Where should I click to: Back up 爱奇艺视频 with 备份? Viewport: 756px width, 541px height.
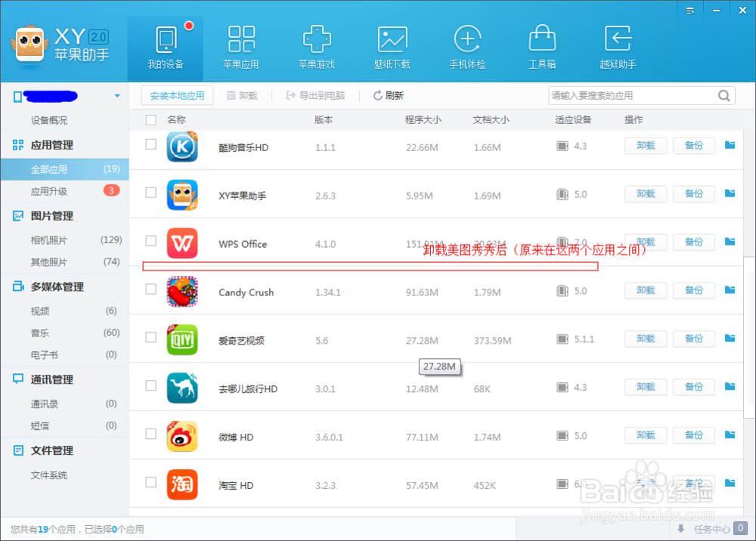coord(694,339)
